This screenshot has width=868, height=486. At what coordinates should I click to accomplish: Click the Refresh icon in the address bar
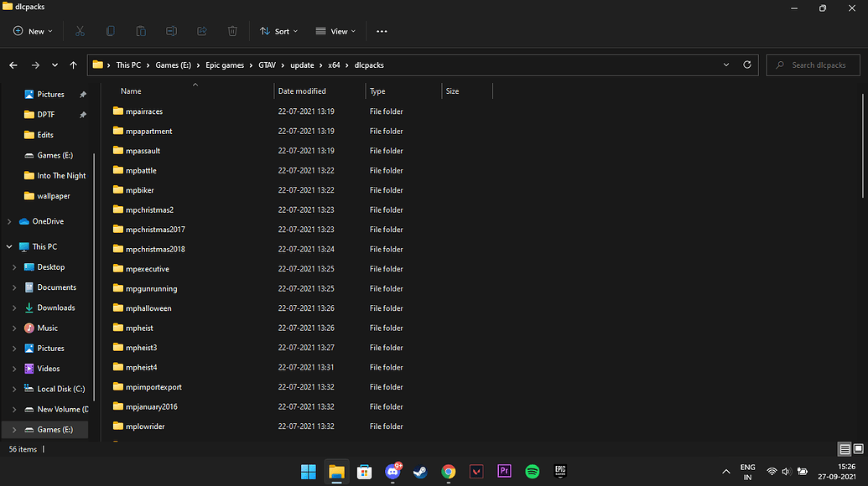tap(746, 65)
